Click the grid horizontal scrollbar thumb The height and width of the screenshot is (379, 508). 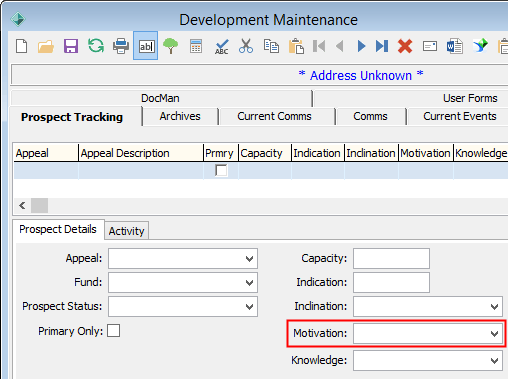coord(39,205)
